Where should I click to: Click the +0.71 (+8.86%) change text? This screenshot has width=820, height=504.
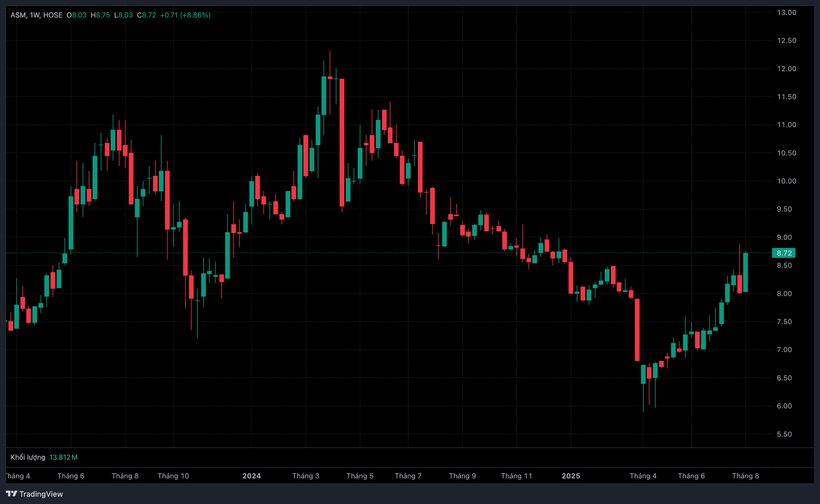click(x=185, y=15)
